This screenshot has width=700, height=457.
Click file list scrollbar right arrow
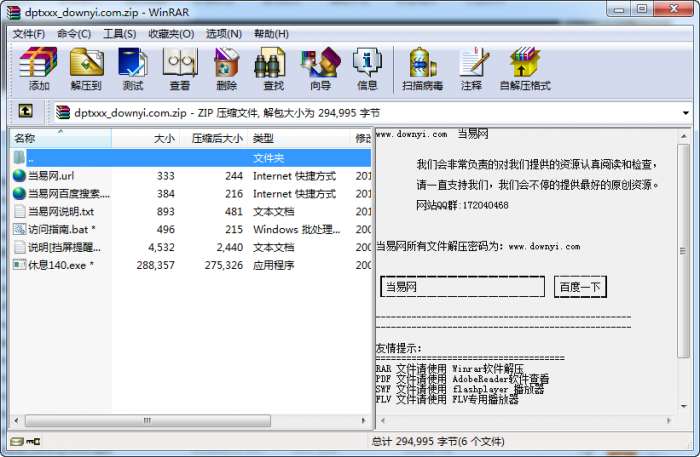tap(363, 420)
